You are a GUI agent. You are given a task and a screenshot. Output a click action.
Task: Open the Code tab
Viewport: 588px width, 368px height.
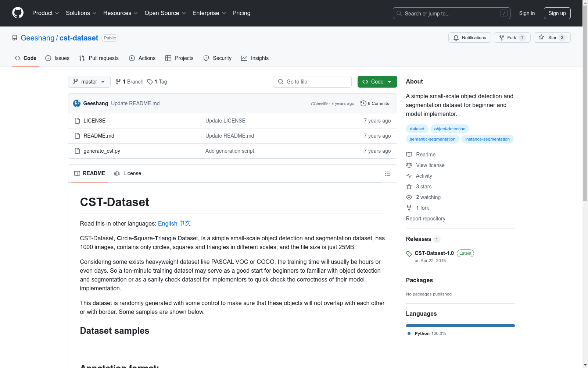click(x=26, y=58)
